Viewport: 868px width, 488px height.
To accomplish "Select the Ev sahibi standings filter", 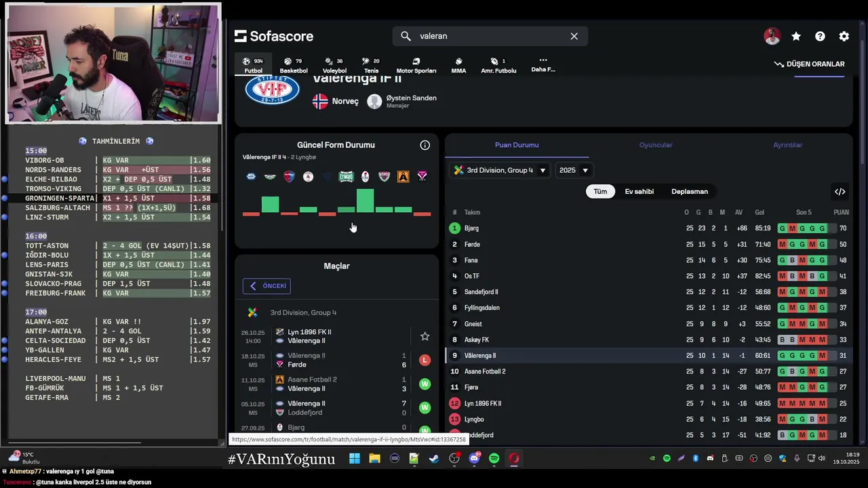I will (x=639, y=192).
